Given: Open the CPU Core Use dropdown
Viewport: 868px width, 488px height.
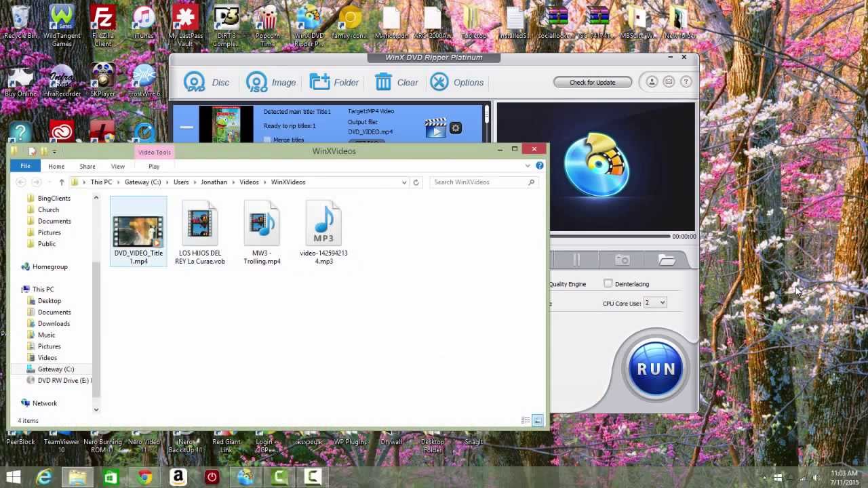Looking at the screenshot, I should [x=655, y=303].
